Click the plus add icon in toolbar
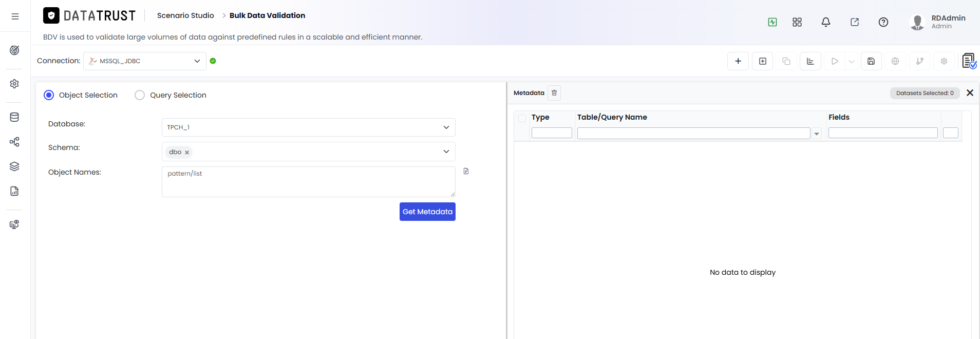 738,61
